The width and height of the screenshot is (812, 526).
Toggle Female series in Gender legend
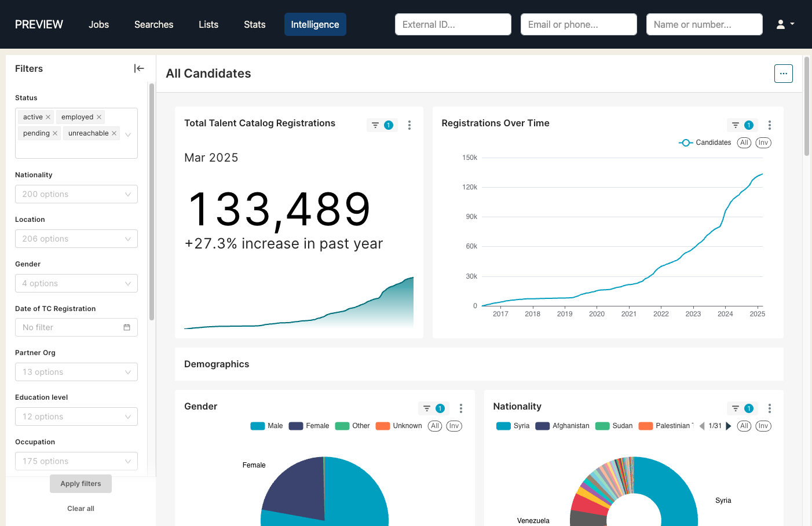309,426
